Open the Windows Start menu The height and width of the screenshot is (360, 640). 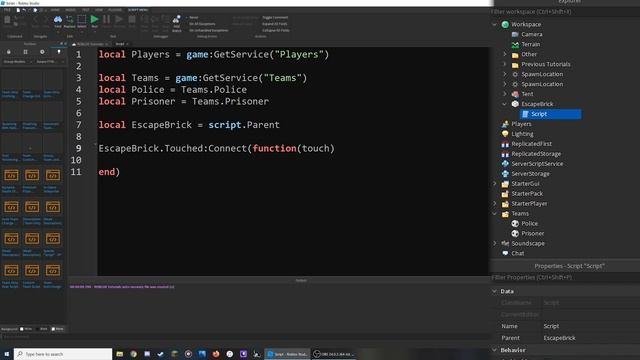pos(7,354)
